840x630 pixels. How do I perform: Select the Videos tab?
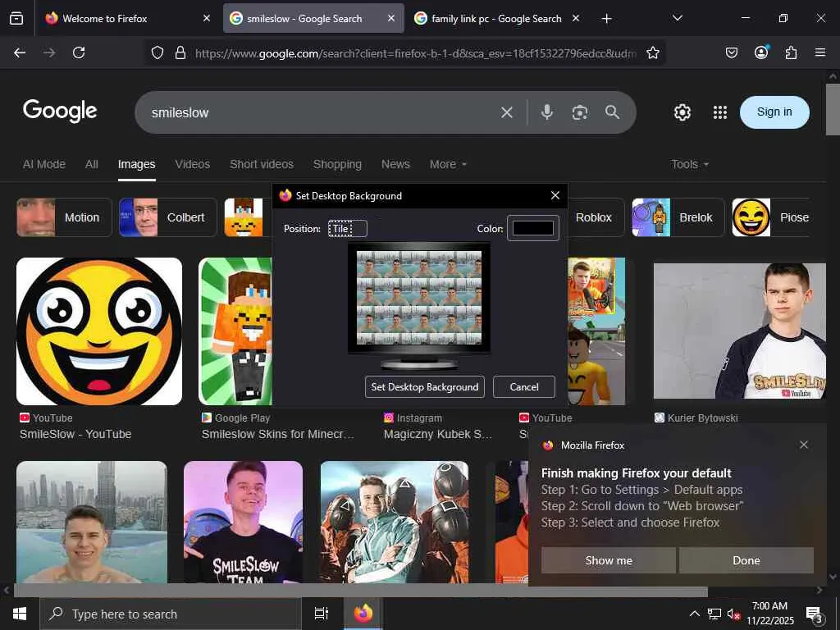192,164
